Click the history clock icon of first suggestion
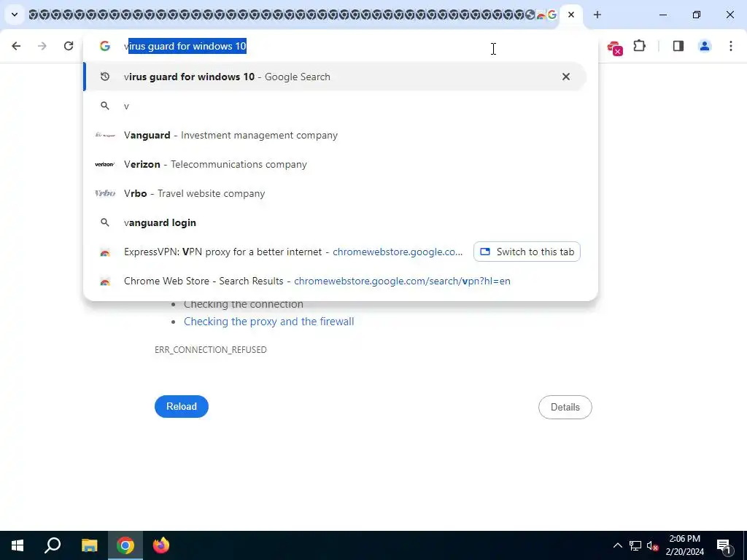This screenshot has height=560, width=747. (105, 77)
